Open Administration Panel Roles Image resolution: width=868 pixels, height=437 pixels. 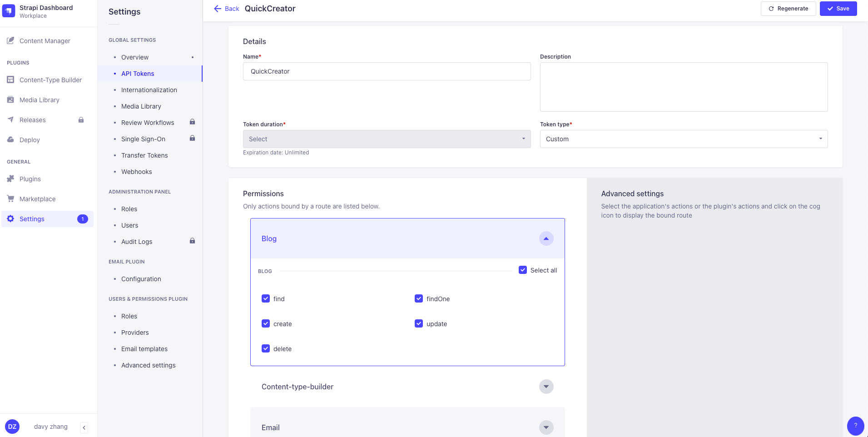[x=129, y=209]
